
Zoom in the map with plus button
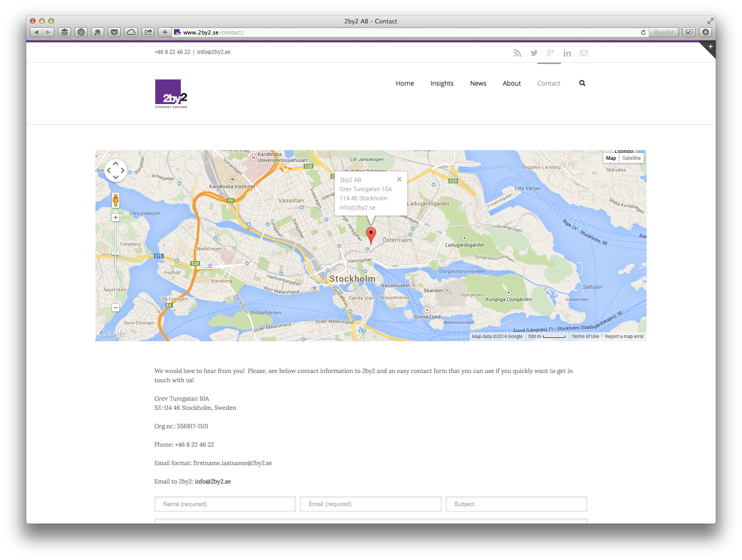(x=116, y=217)
